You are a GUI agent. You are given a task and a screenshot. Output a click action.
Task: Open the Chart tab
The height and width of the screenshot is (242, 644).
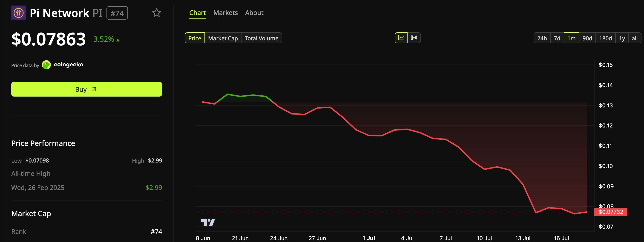198,12
